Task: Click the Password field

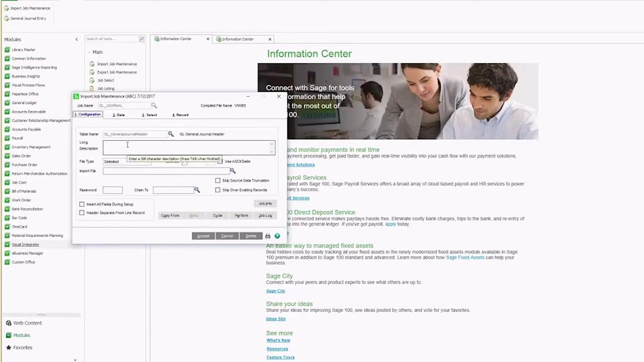Action: 113,190
